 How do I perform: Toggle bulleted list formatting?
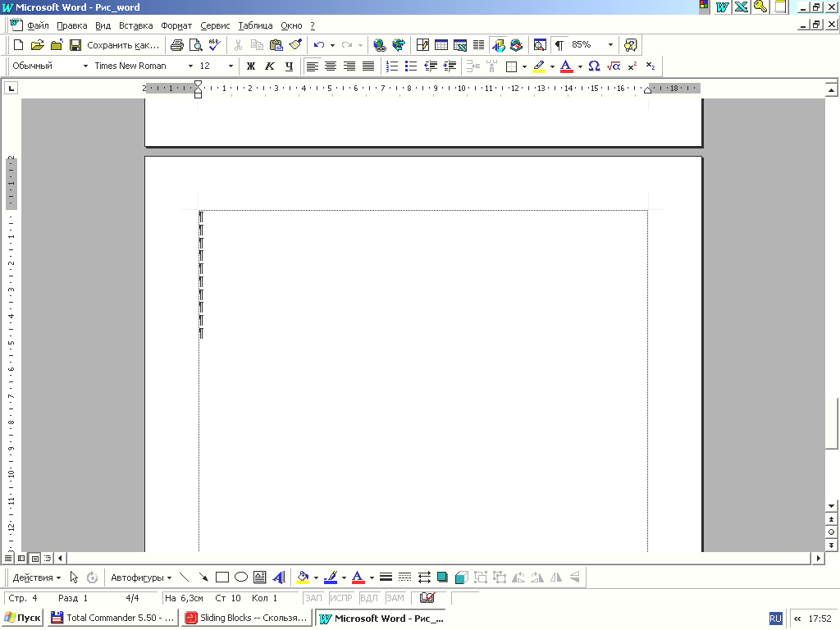tap(411, 66)
